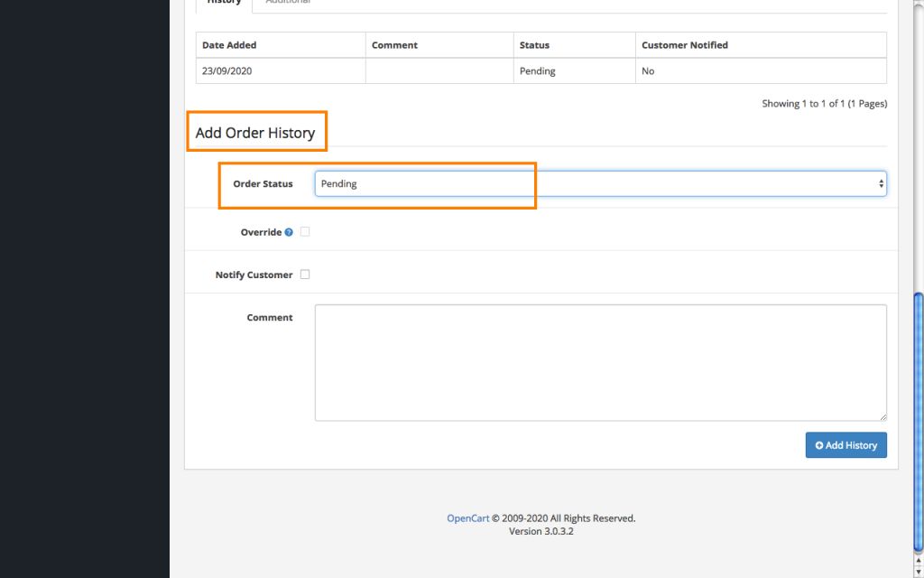Focus the Comment text area
Image resolution: width=924 pixels, height=578 pixels.
point(600,362)
